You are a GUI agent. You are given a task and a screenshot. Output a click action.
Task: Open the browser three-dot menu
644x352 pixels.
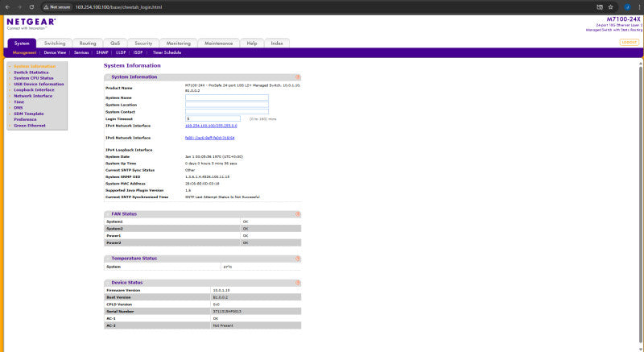pyautogui.click(x=639, y=7)
